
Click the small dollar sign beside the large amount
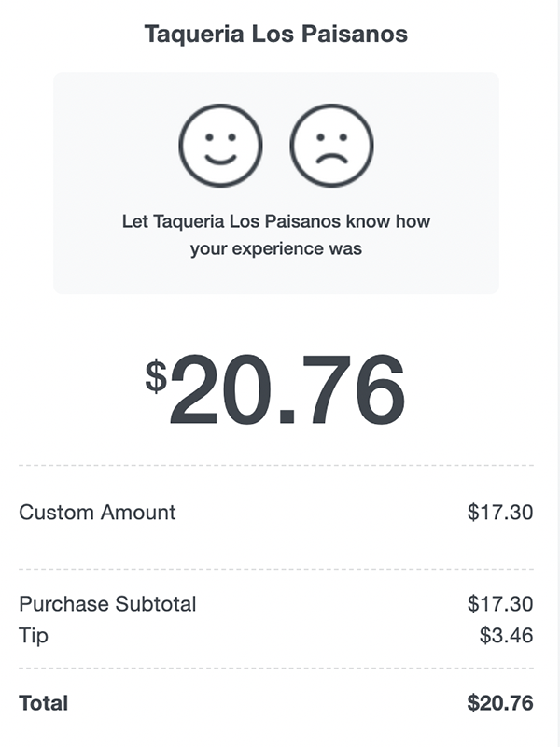[155, 374]
